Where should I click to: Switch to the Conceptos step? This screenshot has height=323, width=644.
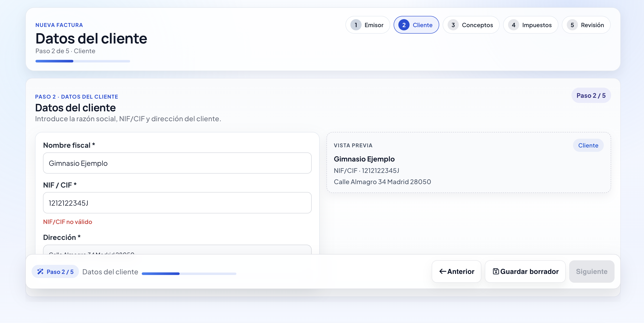click(471, 25)
